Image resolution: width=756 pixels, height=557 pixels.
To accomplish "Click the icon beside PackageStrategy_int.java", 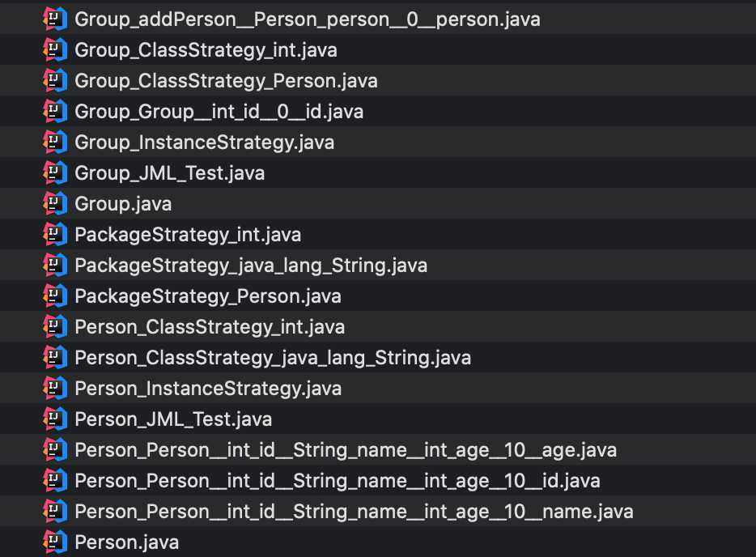I will (x=54, y=234).
